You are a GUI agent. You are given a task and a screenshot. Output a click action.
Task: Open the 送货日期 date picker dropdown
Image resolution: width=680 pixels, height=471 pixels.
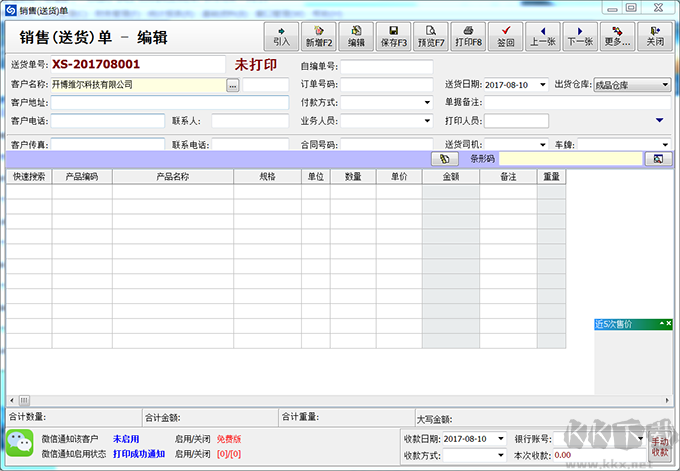point(543,85)
